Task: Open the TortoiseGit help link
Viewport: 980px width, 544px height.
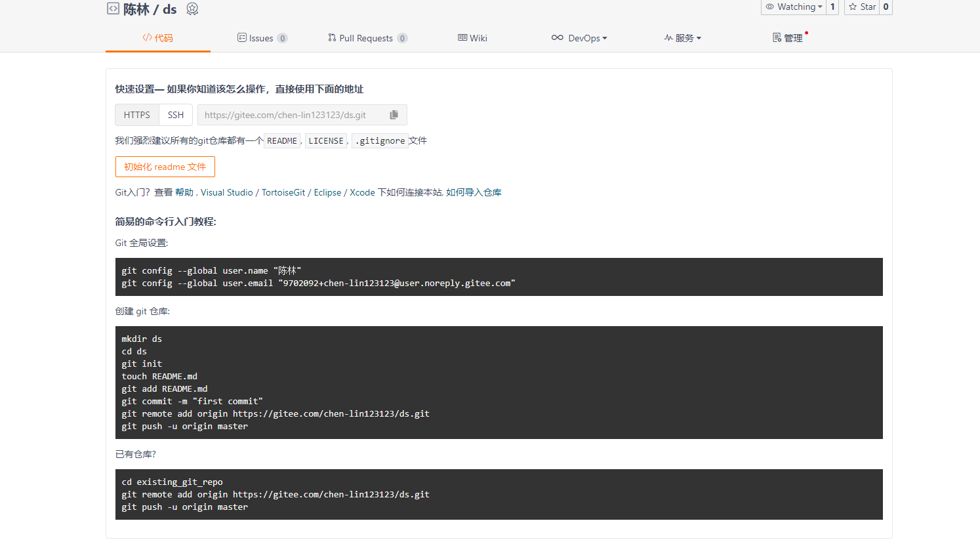Action: [x=283, y=192]
